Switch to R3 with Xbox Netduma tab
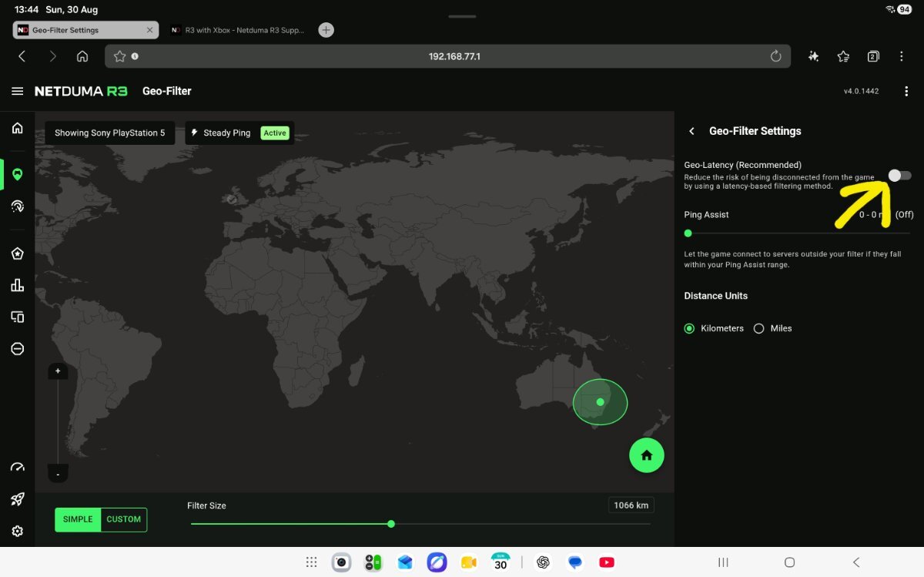 (x=237, y=30)
